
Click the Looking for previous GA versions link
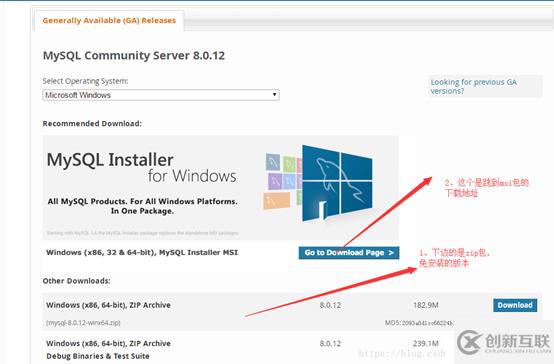coord(473,86)
